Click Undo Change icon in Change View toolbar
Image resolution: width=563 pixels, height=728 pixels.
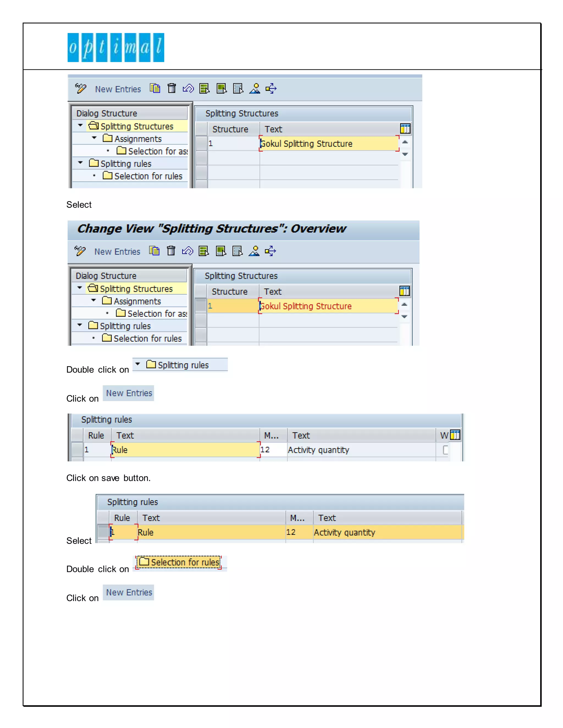(187, 251)
